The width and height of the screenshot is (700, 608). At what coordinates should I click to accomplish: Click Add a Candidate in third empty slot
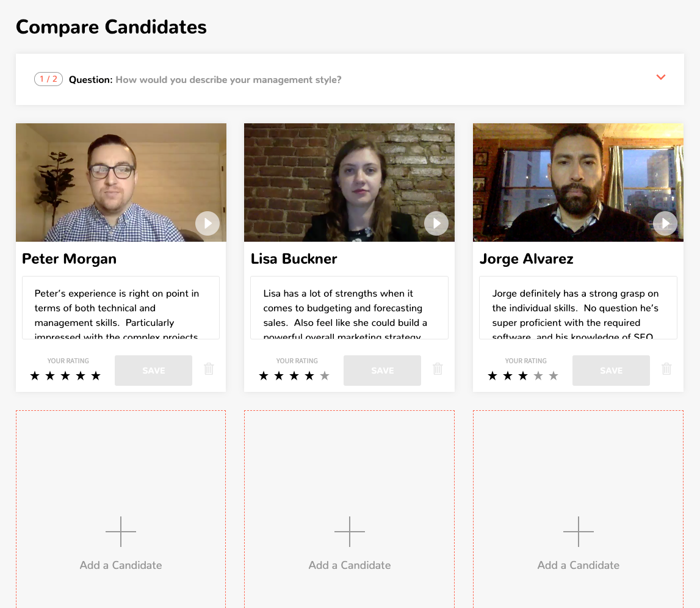click(578, 565)
